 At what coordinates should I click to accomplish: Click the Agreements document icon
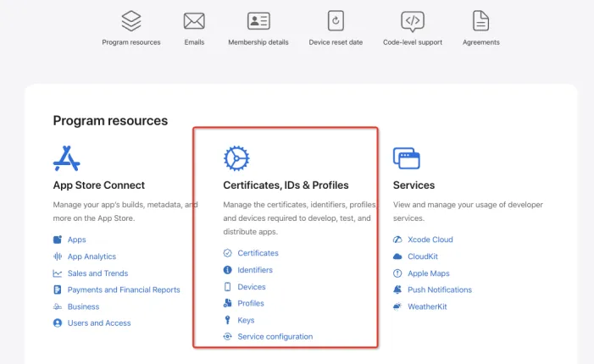pos(480,20)
